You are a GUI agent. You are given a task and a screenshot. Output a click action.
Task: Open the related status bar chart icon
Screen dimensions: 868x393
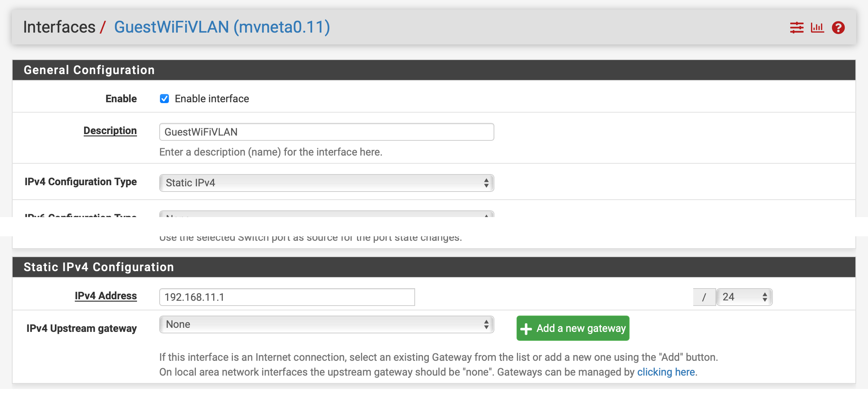[x=817, y=28]
